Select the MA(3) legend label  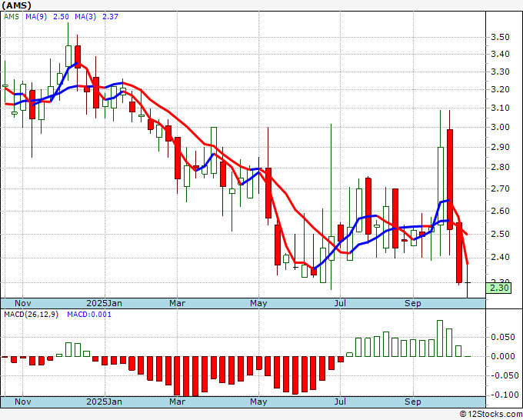(x=85, y=17)
